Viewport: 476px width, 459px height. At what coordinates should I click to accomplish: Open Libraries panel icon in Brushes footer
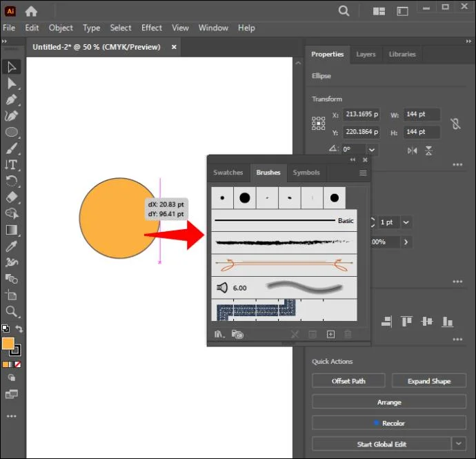237,335
